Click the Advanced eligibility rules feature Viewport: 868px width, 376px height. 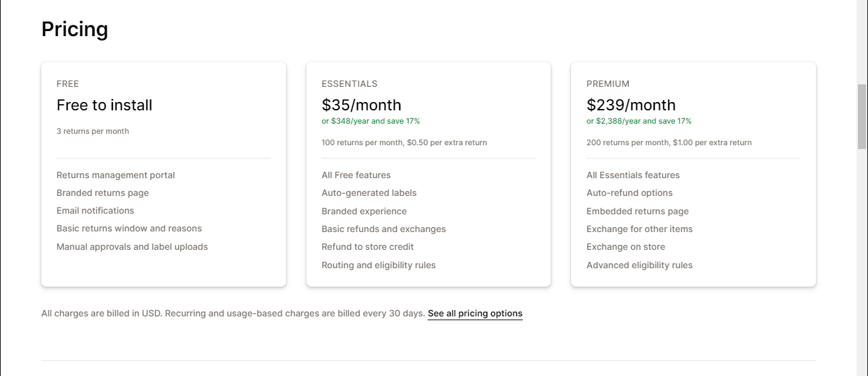[x=640, y=265]
